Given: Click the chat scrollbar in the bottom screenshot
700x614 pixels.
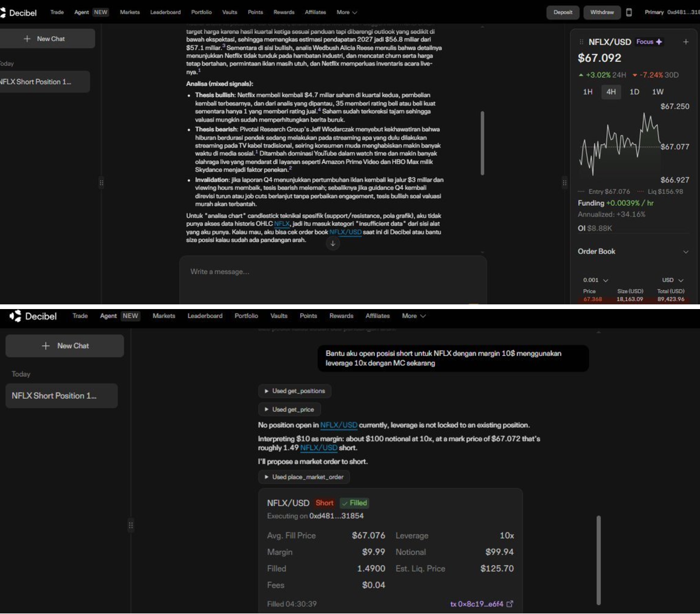Looking at the screenshot, I should (x=598, y=560).
